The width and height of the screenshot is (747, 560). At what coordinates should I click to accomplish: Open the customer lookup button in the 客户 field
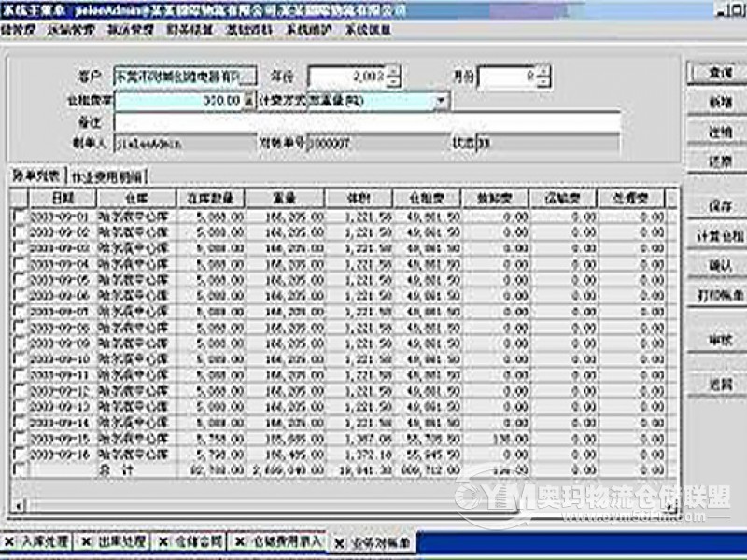tap(249, 77)
